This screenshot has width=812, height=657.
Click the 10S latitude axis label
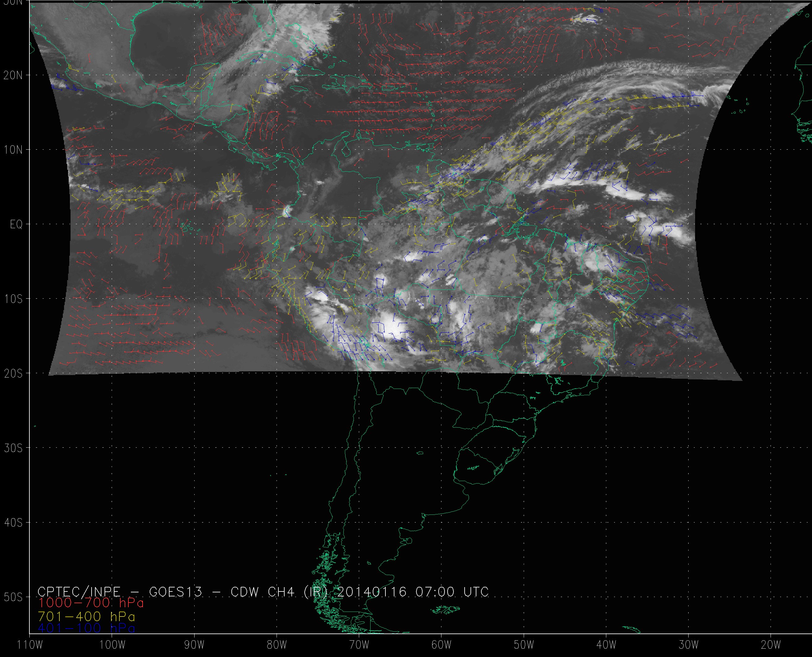pos(13,299)
